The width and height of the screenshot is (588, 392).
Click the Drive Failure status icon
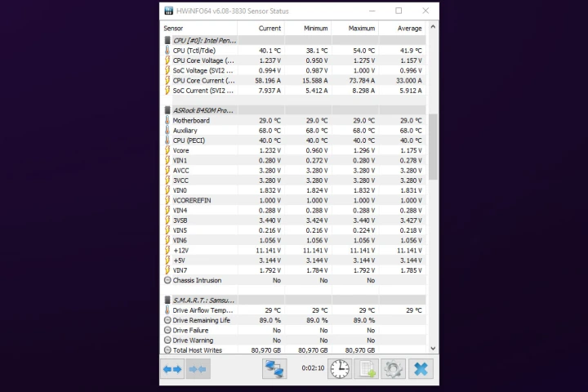tap(167, 330)
